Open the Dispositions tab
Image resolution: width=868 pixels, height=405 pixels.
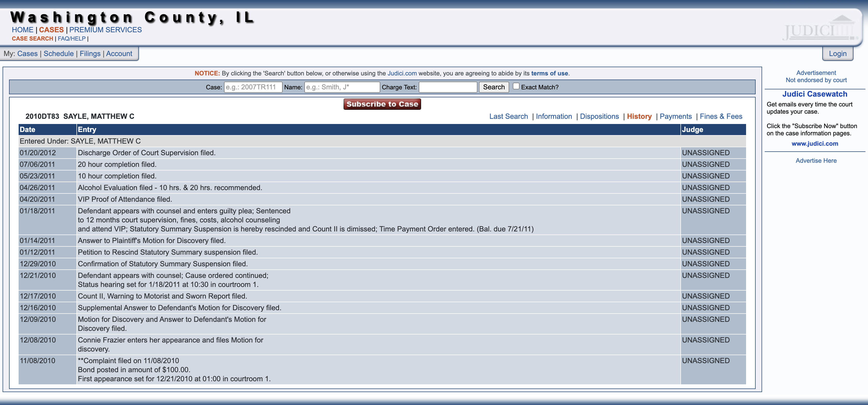click(x=599, y=116)
